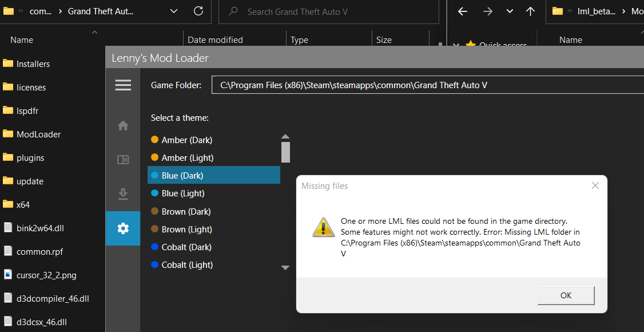Navigate back with the left arrow
This screenshot has height=332, width=644.
pyautogui.click(x=463, y=11)
